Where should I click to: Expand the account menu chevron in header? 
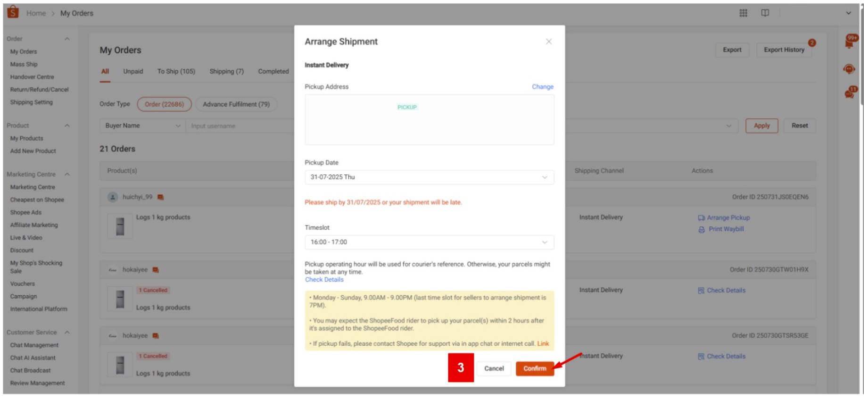pos(849,13)
